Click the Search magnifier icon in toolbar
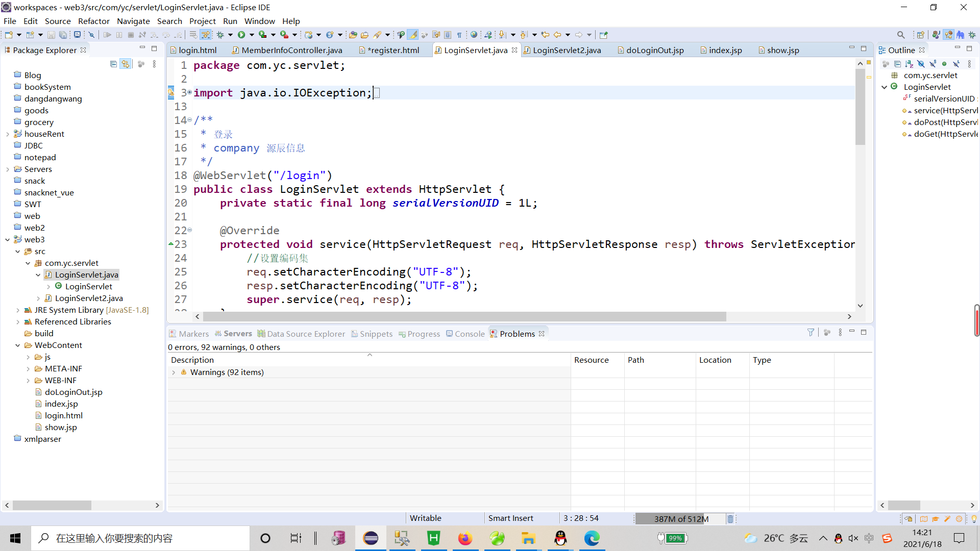The height and width of the screenshot is (551, 980). (901, 35)
